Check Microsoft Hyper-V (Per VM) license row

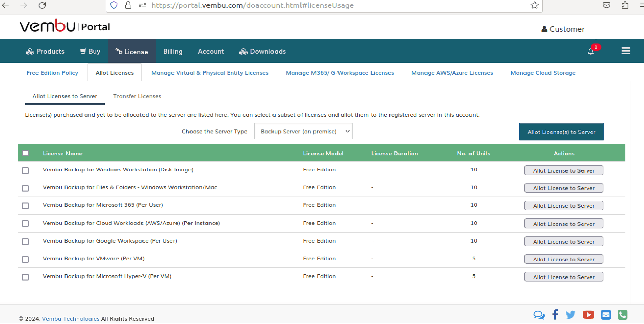click(25, 277)
